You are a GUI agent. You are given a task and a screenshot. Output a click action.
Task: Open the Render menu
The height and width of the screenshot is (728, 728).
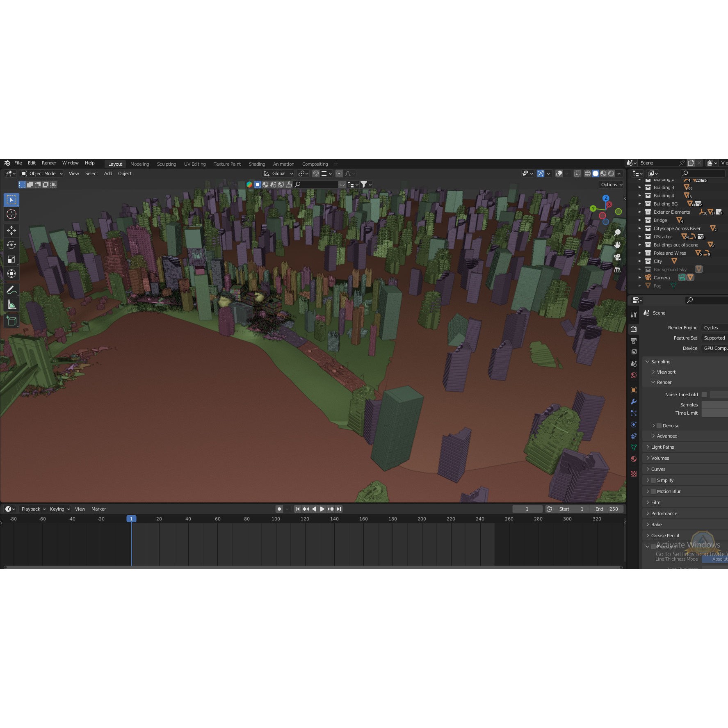[x=49, y=163]
